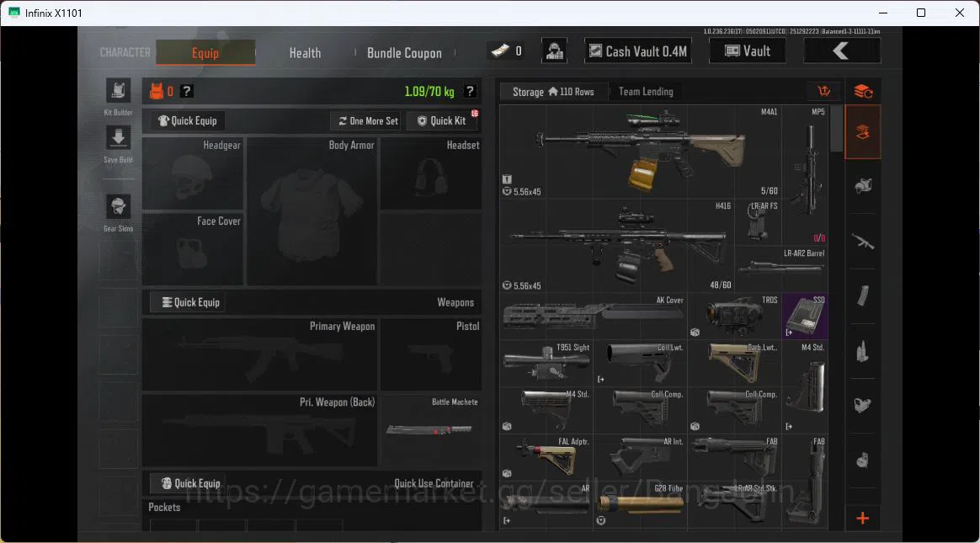The image size is (980, 543).
Task: Select the AK Cover item
Action: click(593, 317)
